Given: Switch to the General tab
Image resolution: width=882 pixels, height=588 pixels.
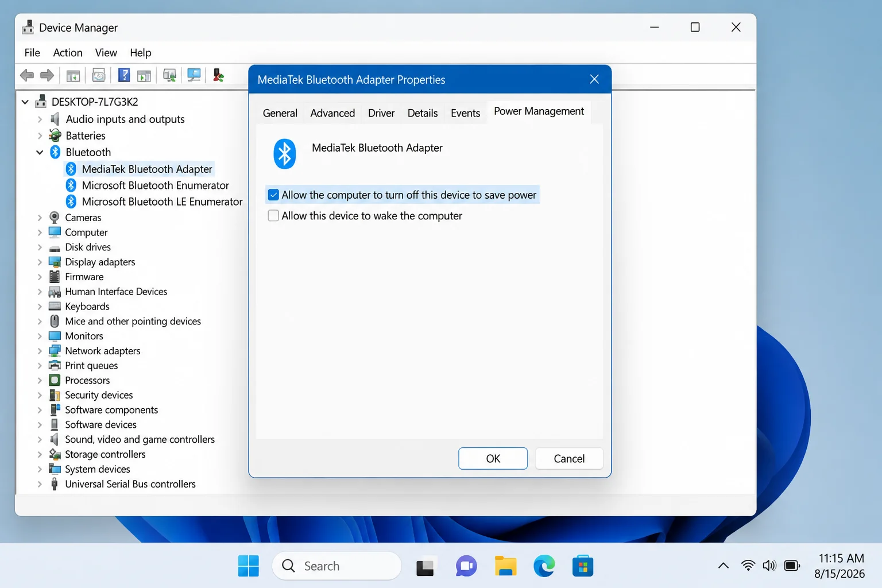Looking at the screenshot, I should point(280,113).
